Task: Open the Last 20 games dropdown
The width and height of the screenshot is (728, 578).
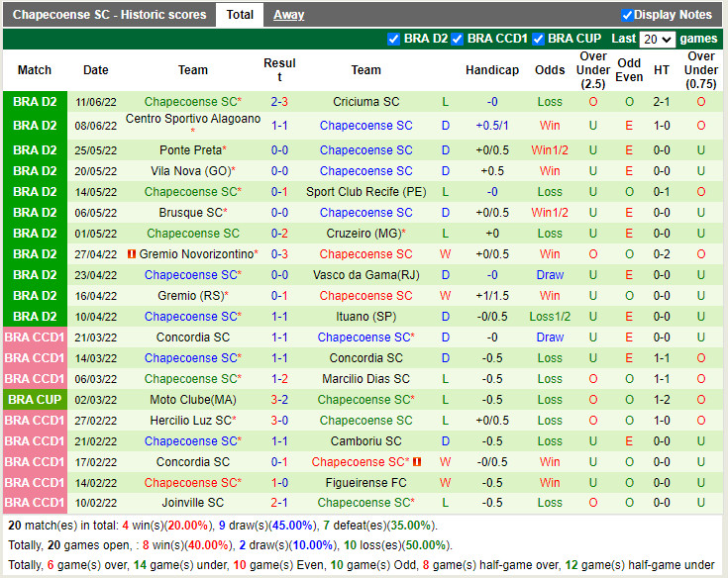Action: pos(657,39)
